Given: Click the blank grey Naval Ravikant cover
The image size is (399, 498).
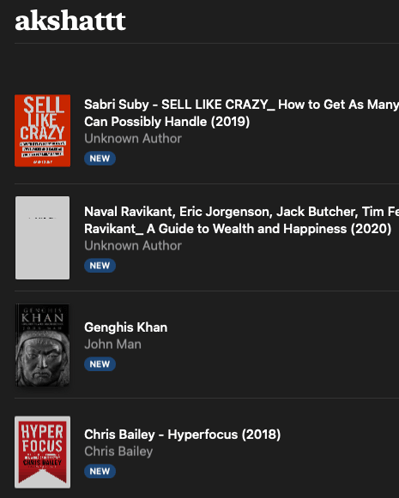Looking at the screenshot, I should [42, 238].
